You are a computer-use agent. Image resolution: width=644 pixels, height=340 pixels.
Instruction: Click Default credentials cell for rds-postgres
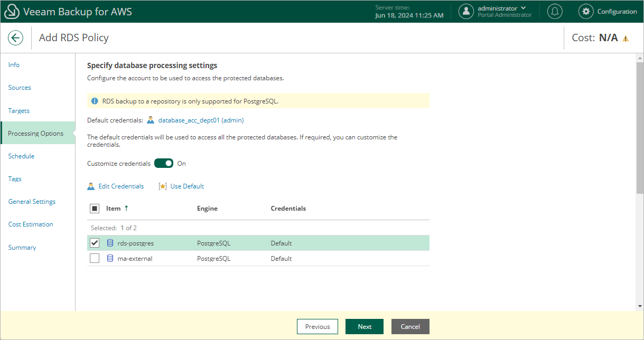281,243
